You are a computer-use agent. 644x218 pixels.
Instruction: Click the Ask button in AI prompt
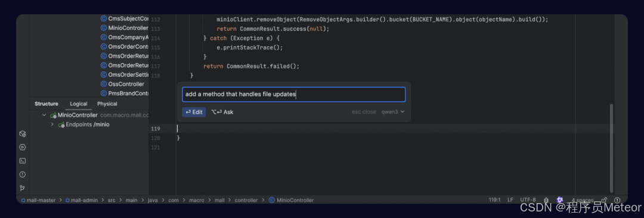click(x=222, y=112)
